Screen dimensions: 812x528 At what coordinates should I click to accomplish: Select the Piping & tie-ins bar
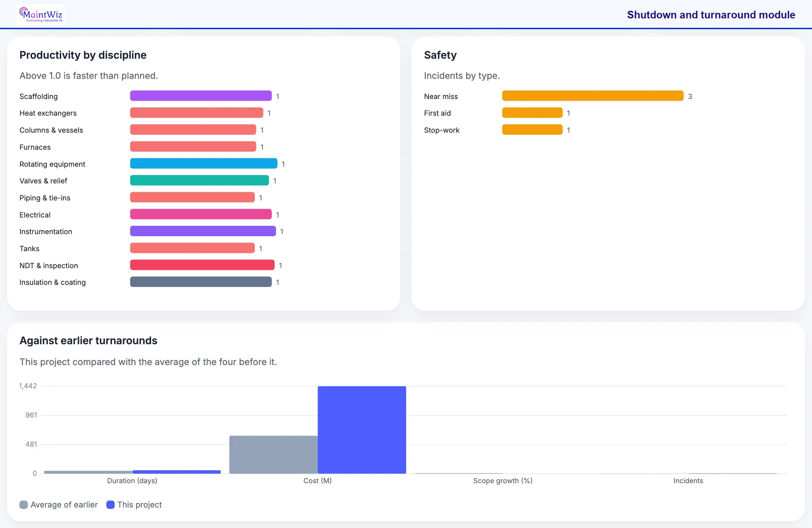click(192, 197)
